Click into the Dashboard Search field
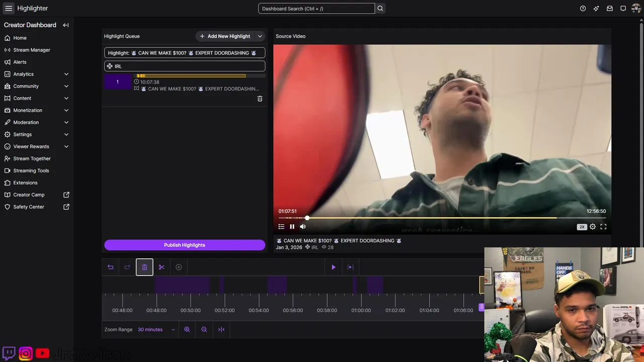 [x=316, y=9]
